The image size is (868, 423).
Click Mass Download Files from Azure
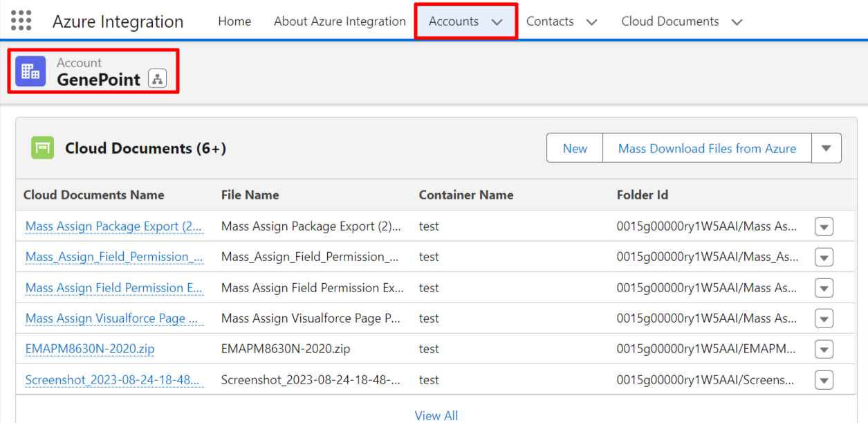[707, 148]
